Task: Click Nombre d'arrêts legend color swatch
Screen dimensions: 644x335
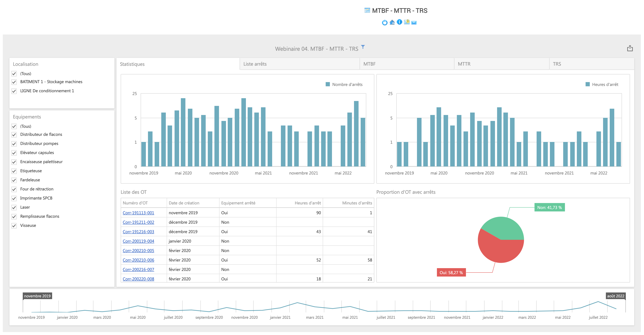Action: coord(327,84)
